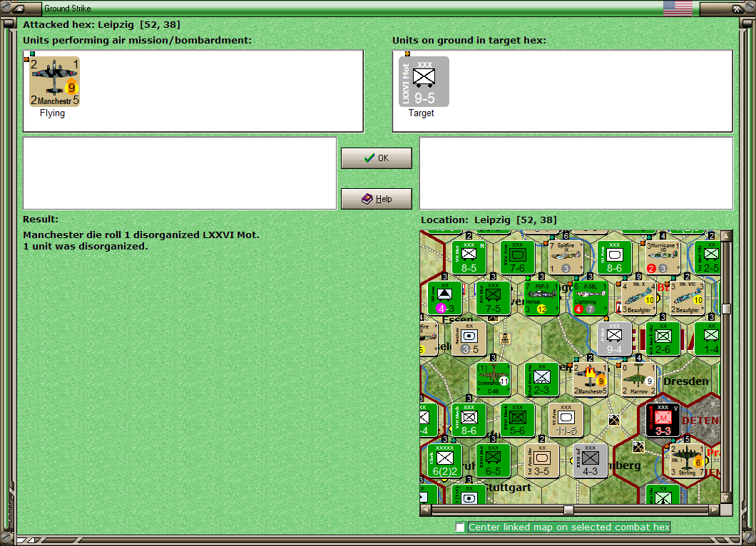Select the Manchester bomber counter under Flying
The width and height of the screenshot is (756, 546).
click(x=54, y=81)
